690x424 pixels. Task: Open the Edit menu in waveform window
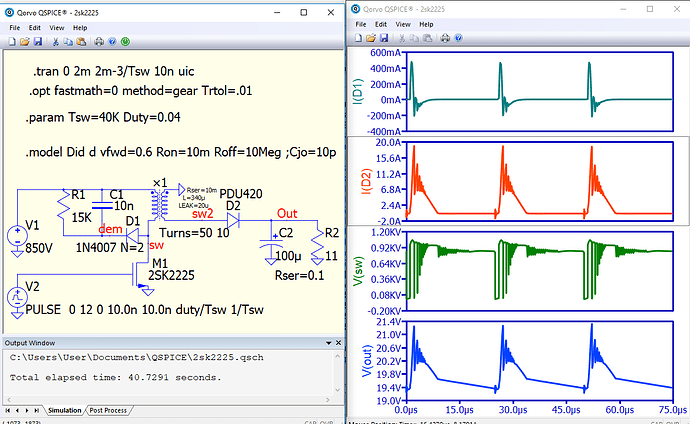click(379, 23)
